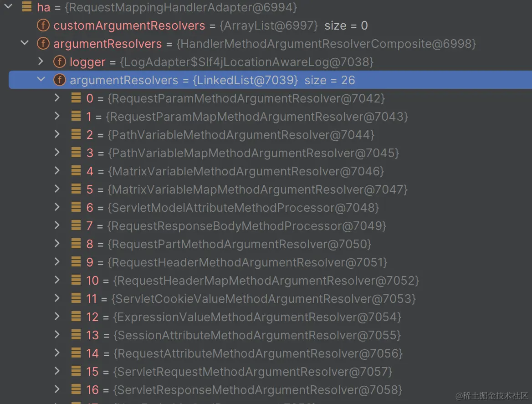532x404 pixels.
Task: Click field icon of argumentResolvers Composite row
Action: click(x=43, y=43)
